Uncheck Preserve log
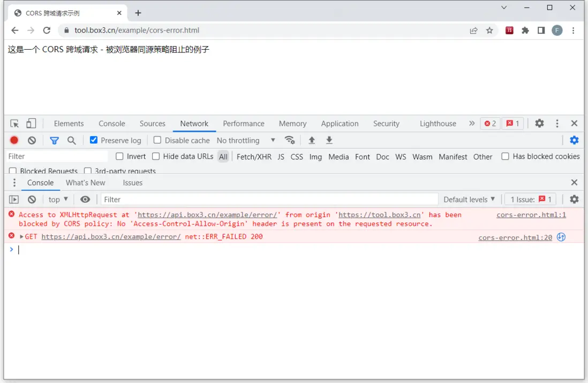The width and height of the screenshot is (588, 383). click(x=94, y=140)
